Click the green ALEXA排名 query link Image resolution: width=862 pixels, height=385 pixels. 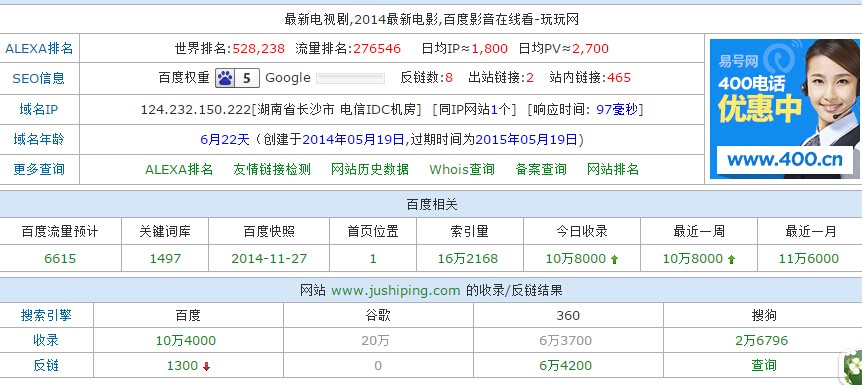tap(179, 169)
